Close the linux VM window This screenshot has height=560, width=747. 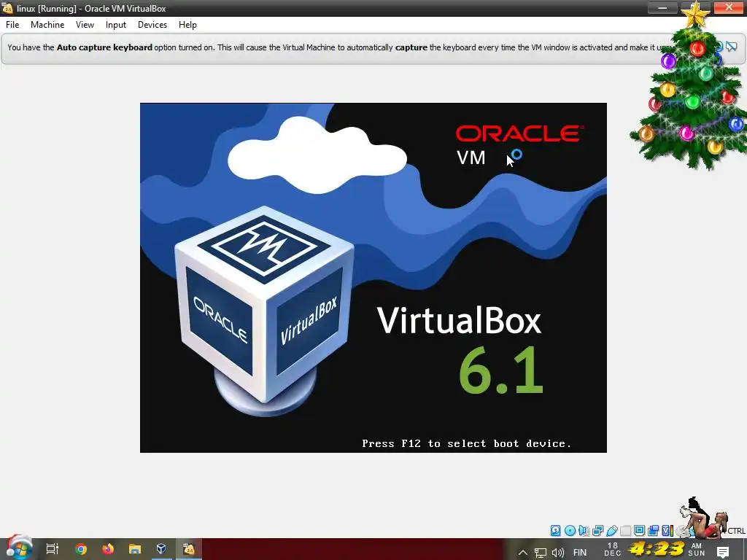coord(729,7)
